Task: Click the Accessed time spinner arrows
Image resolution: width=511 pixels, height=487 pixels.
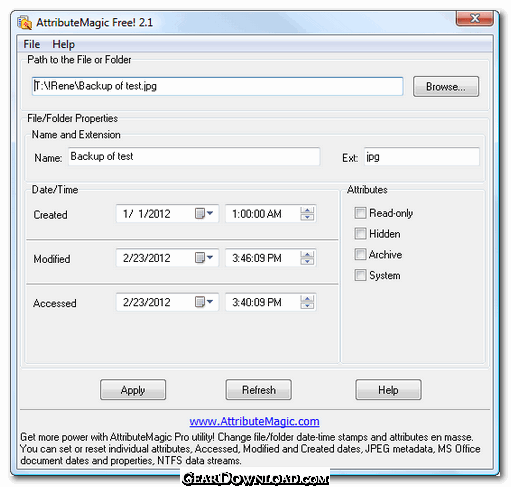Action: [x=307, y=302]
